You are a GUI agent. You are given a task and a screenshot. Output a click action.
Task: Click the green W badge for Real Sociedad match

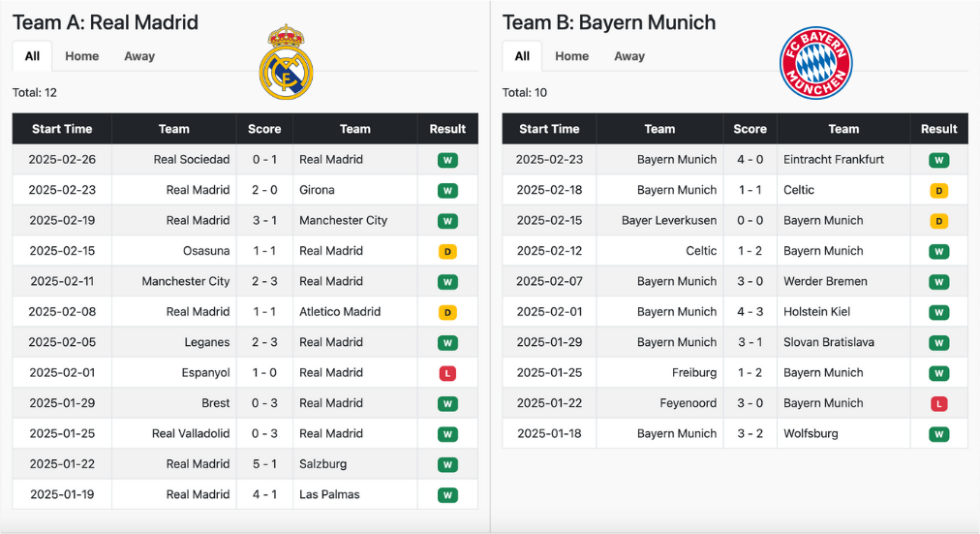coord(447,160)
